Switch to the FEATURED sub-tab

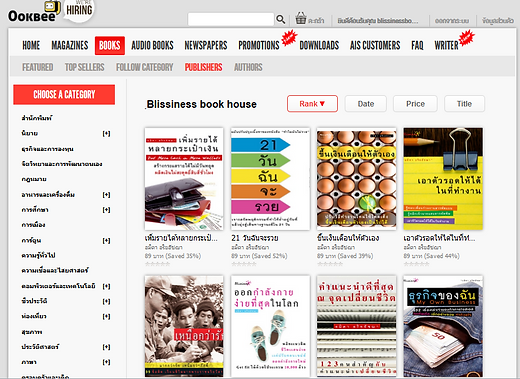click(x=38, y=67)
